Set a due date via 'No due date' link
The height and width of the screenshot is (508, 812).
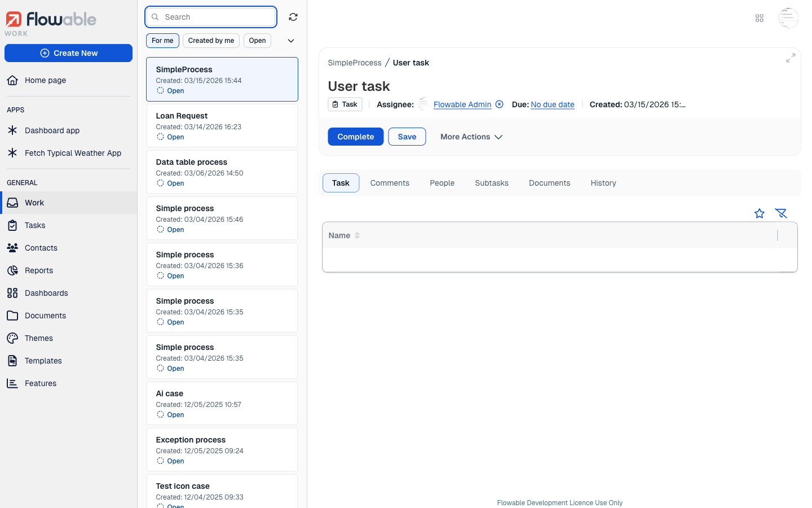click(552, 104)
